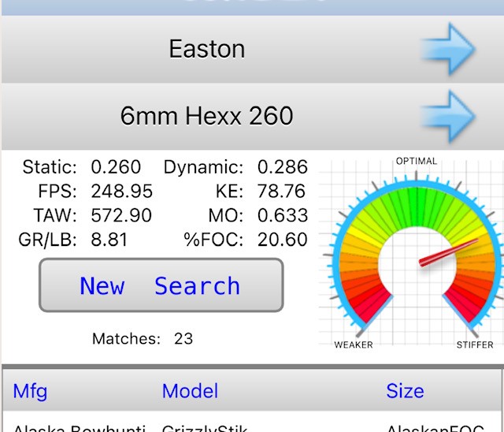Select the MO value 0.633
Viewport: 504px width, 432px height.
pos(283,215)
